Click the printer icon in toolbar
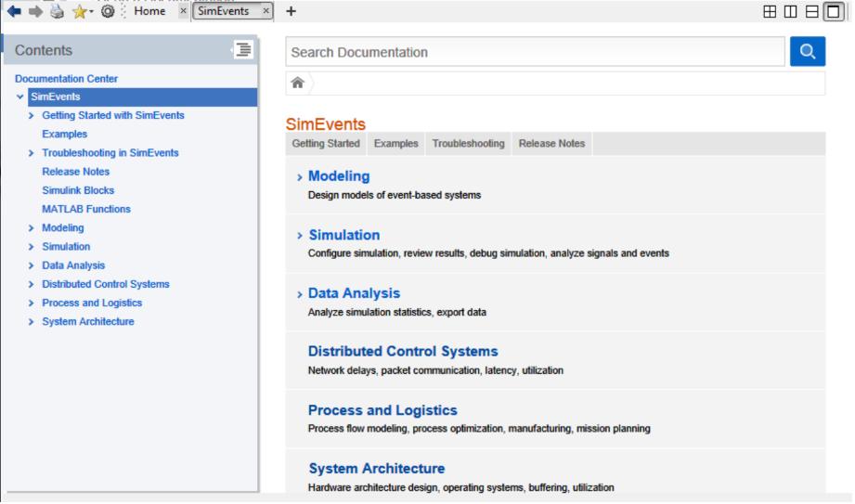The height and width of the screenshot is (504, 855). click(x=58, y=11)
